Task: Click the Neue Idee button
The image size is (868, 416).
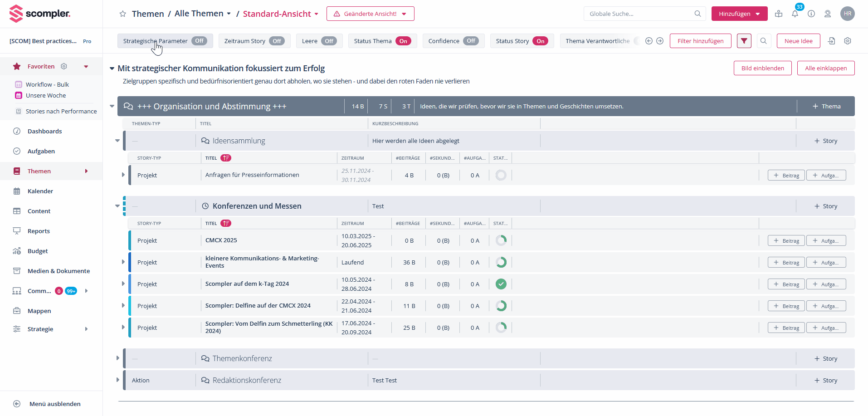Action: (x=798, y=41)
